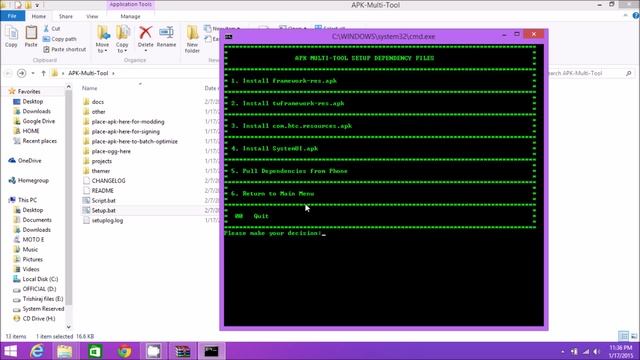Select the Setup.bat file
The width and height of the screenshot is (640, 360).
(103, 210)
